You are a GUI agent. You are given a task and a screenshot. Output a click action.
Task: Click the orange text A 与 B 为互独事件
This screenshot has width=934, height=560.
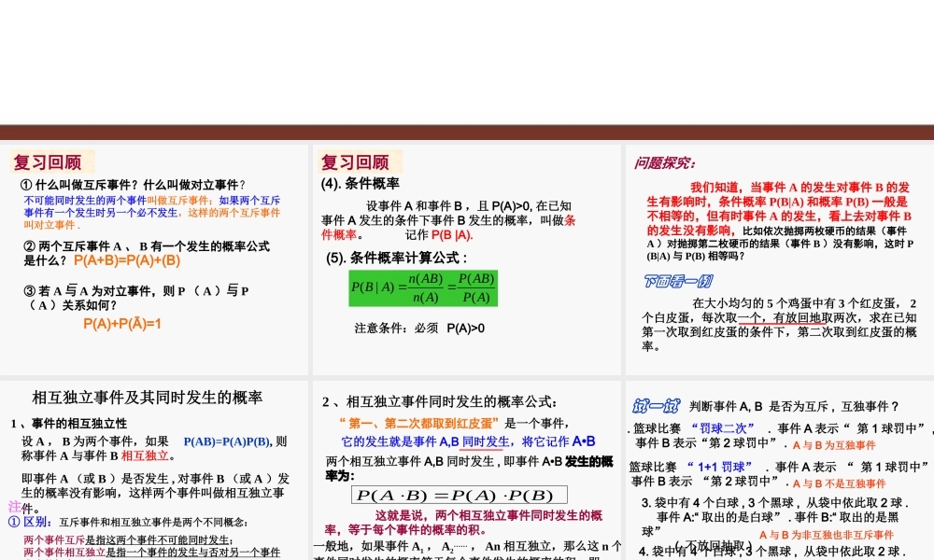tap(834, 444)
